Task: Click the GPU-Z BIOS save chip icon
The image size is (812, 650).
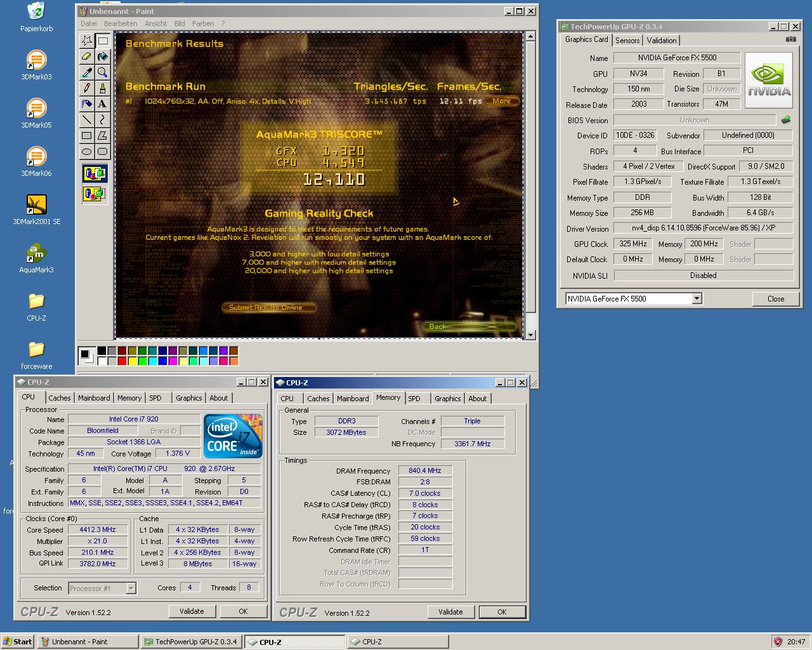Action: [786, 119]
